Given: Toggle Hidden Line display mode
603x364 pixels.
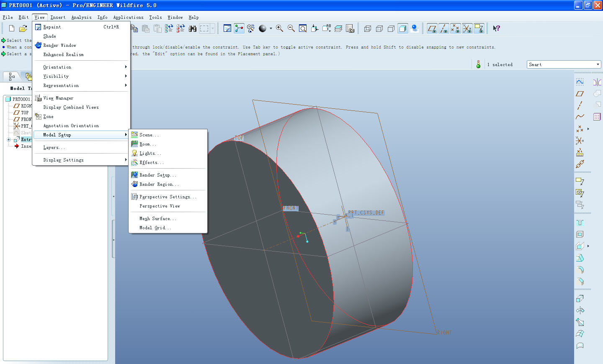Looking at the screenshot, I should [x=379, y=28].
